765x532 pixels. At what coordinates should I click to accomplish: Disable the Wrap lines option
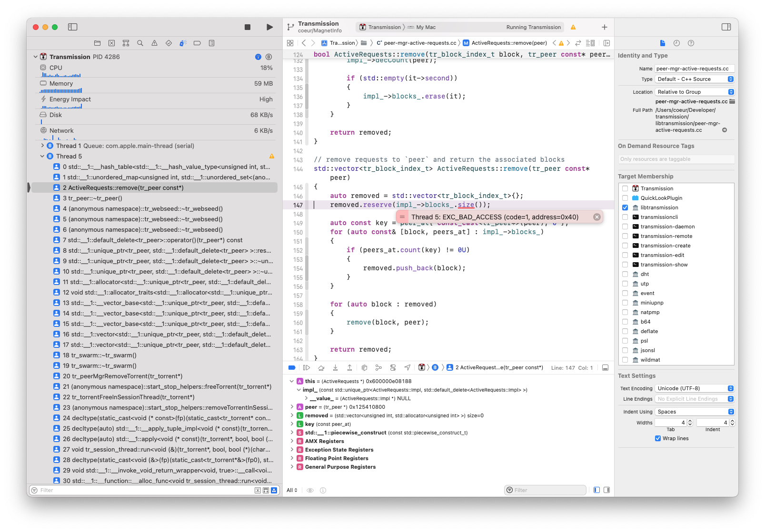658,438
